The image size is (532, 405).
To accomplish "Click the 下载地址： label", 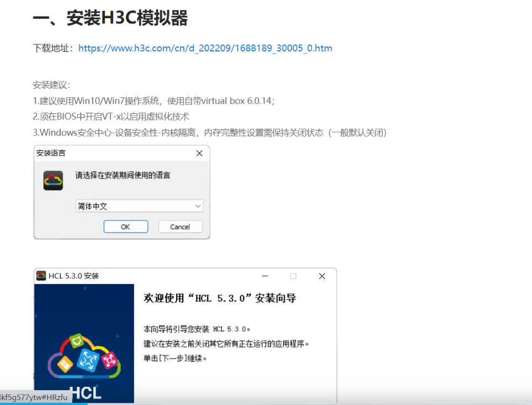I will pos(53,48).
